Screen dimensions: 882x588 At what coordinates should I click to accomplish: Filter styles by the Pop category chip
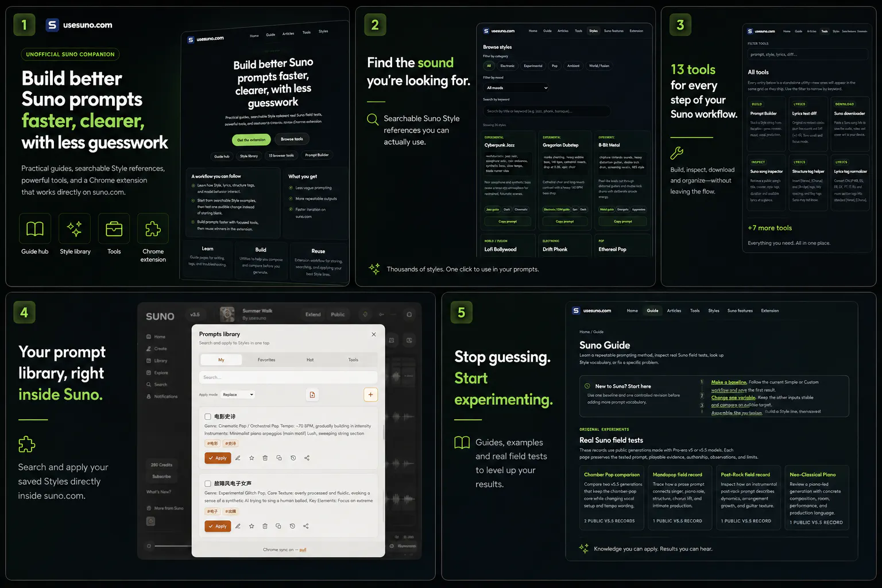coord(555,66)
